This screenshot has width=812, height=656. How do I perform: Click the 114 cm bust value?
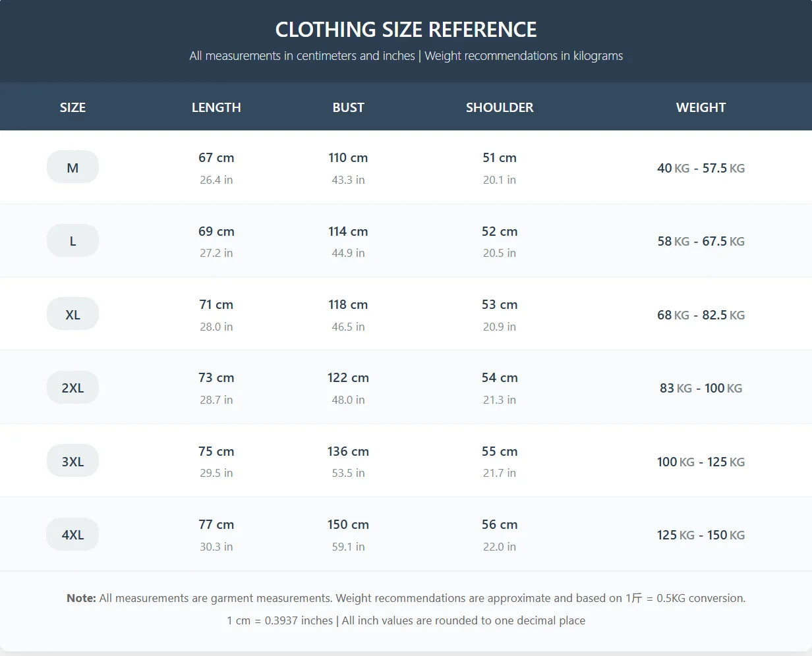pyautogui.click(x=348, y=231)
